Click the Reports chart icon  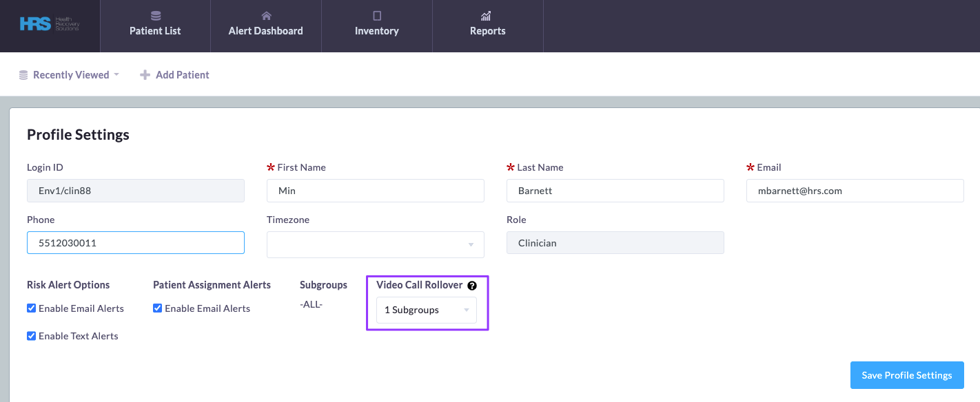click(487, 15)
